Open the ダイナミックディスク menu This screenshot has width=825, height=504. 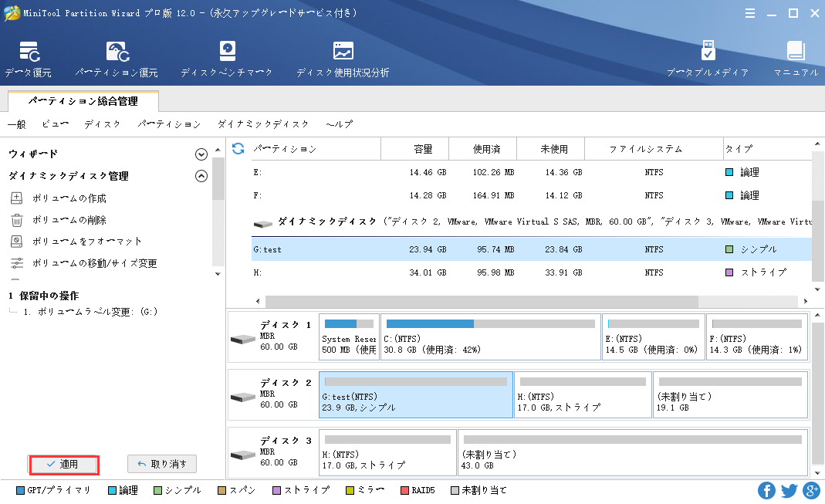point(263,124)
